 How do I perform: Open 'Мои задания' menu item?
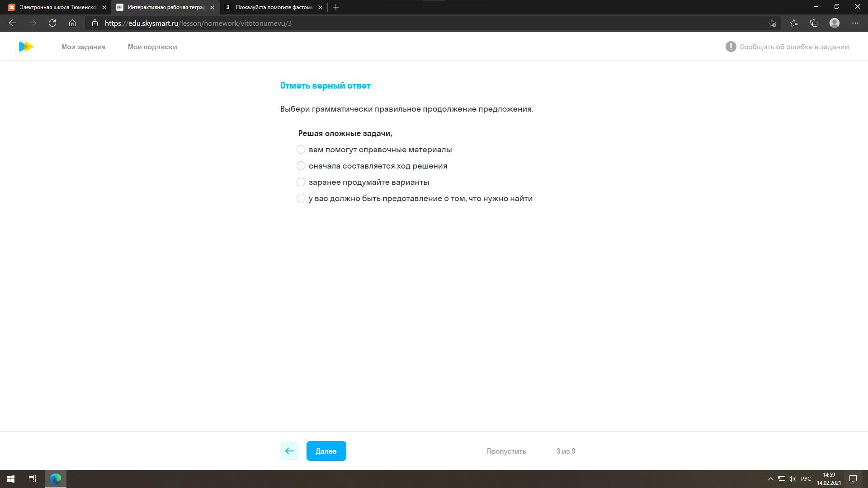click(x=83, y=47)
